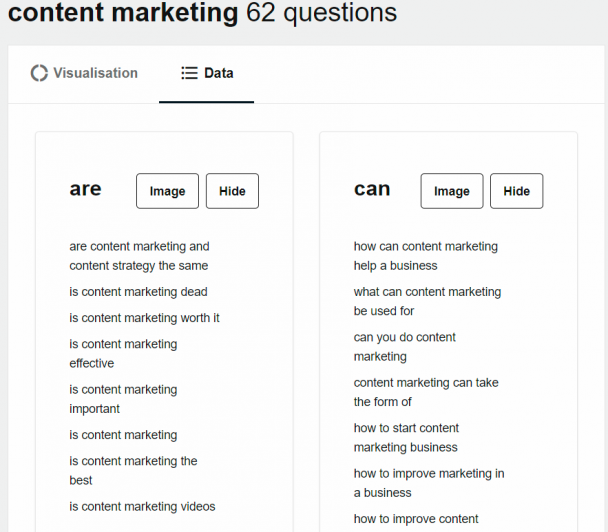Select 'is content marketing effective' entry
The width and height of the screenshot is (608, 532).
point(123,353)
